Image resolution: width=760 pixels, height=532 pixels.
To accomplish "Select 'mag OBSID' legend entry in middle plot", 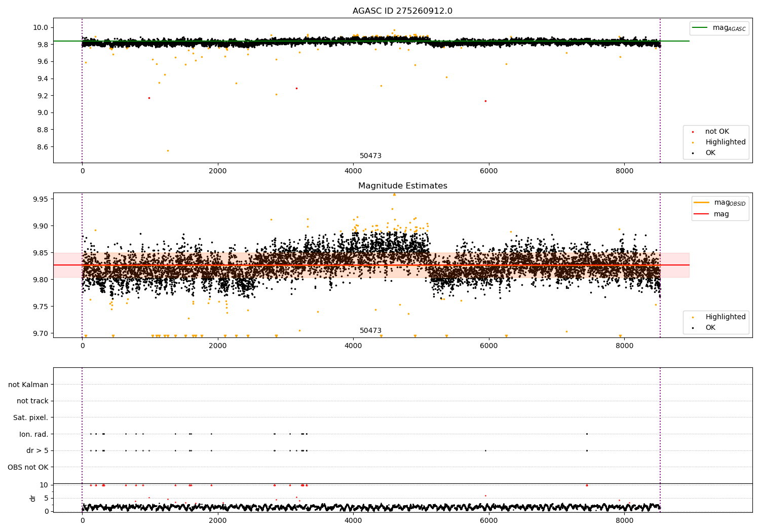I will [720, 203].
